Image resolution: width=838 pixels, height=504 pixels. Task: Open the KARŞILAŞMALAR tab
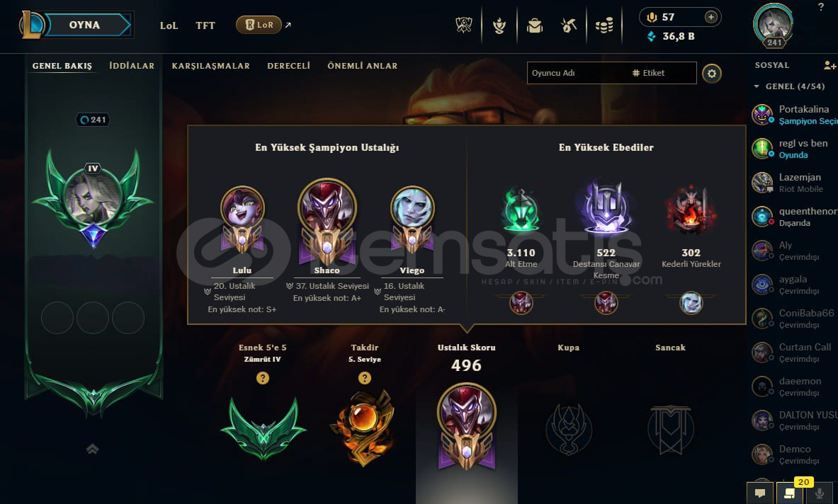click(x=210, y=66)
